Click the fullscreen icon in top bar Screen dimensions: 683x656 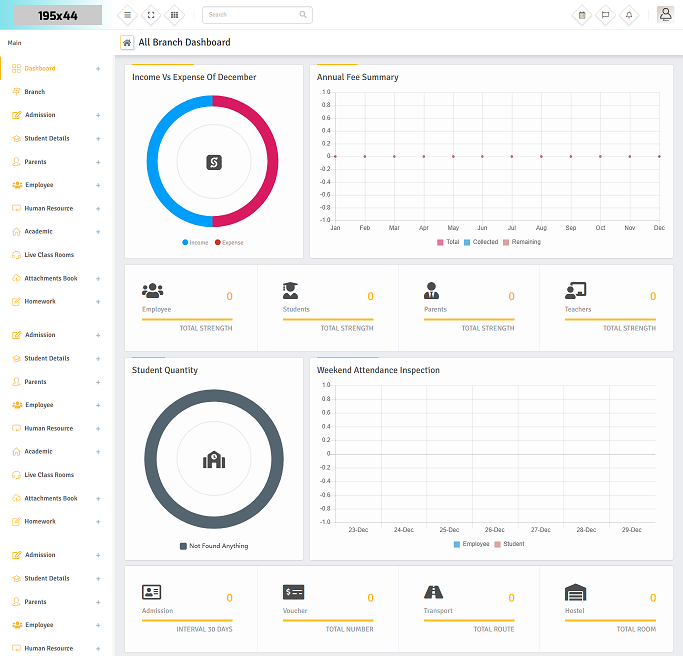click(151, 15)
